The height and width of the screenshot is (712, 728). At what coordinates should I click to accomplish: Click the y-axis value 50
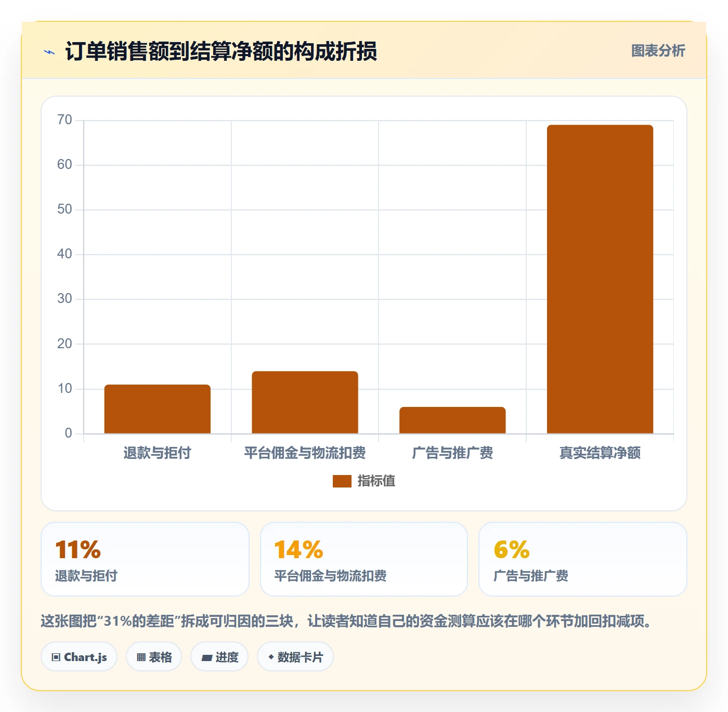pyautogui.click(x=64, y=209)
